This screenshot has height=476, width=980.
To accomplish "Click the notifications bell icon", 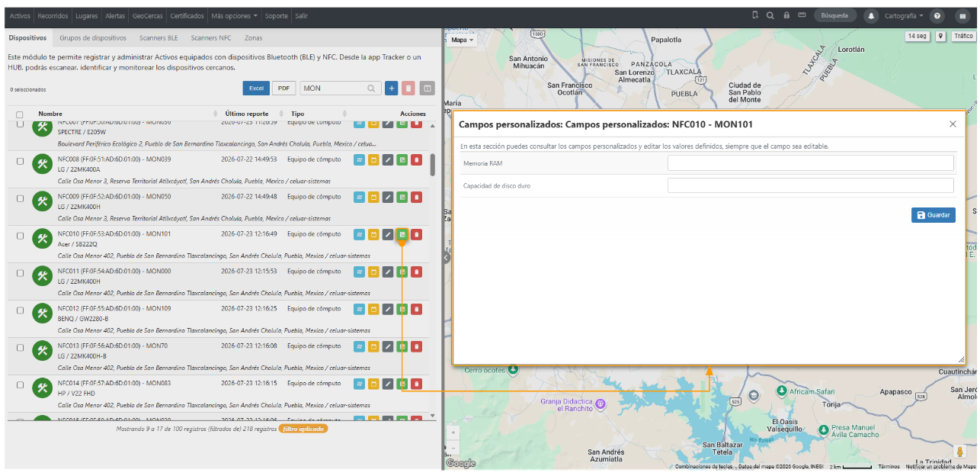I will pyautogui.click(x=871, y=15).
